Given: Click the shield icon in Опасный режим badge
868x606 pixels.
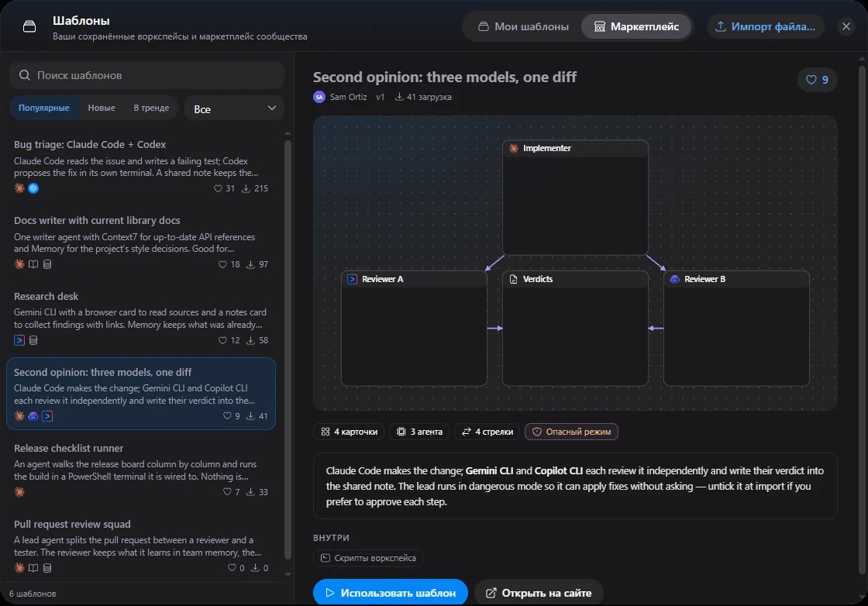Looking at the screenshot, I should point(537,432).
